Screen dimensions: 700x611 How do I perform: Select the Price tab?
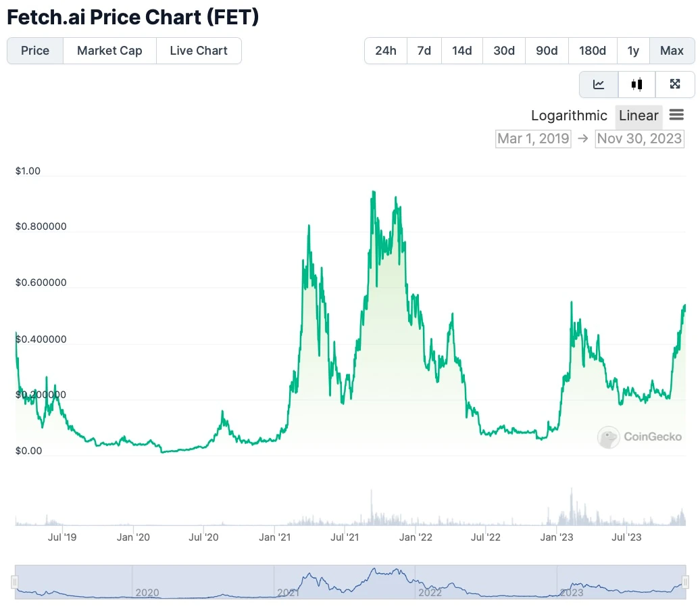click(35, 51)
